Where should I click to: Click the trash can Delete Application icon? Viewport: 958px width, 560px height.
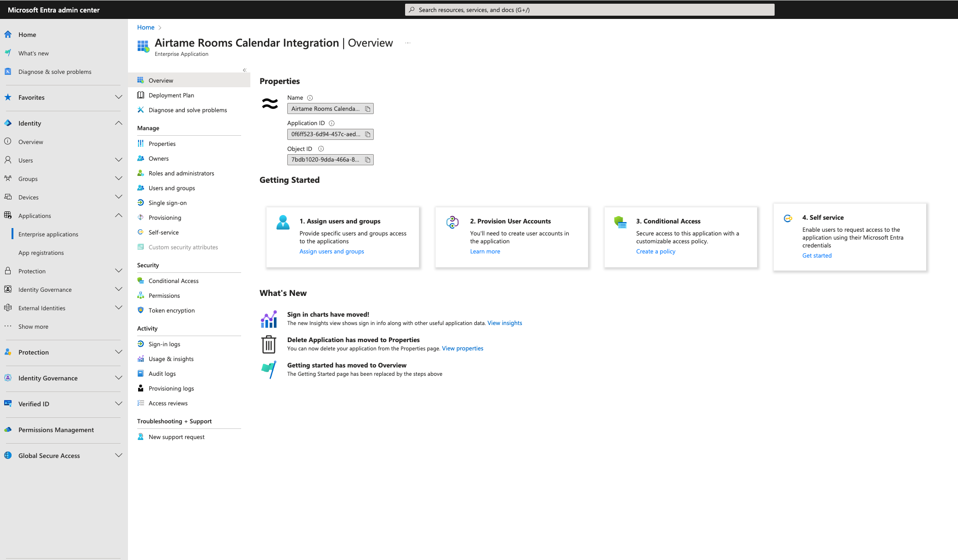269,344
